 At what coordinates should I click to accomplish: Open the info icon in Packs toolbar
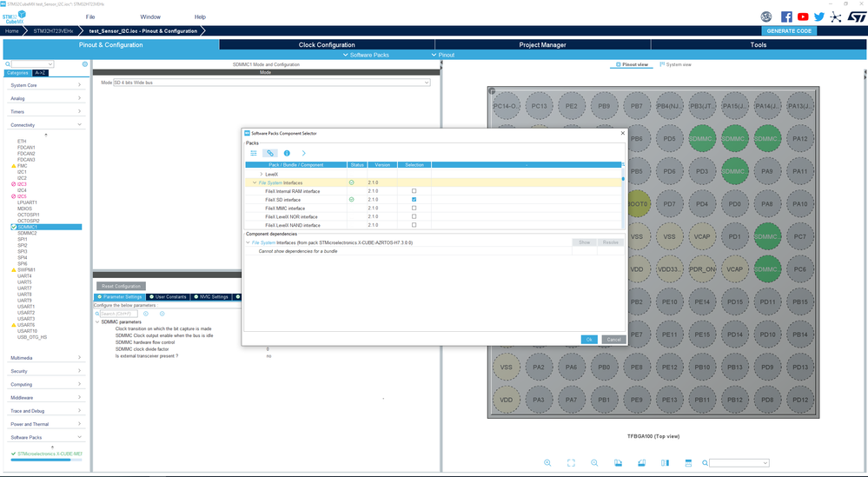287,153
